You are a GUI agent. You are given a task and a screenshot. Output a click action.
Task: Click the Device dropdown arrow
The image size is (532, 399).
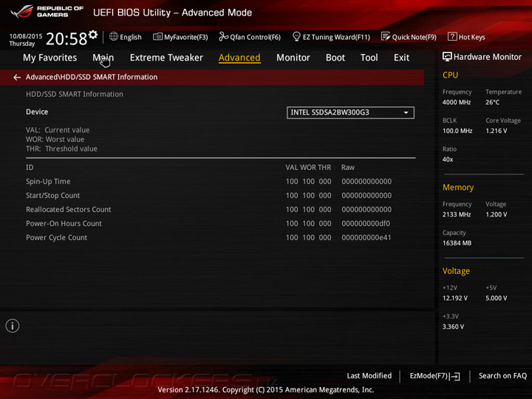coord(406,112)
